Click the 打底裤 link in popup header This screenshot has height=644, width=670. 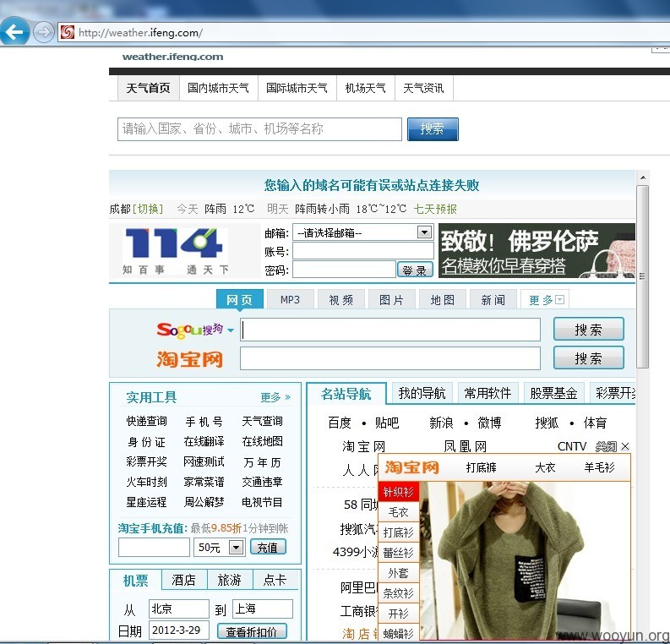[x=481, y=467]
